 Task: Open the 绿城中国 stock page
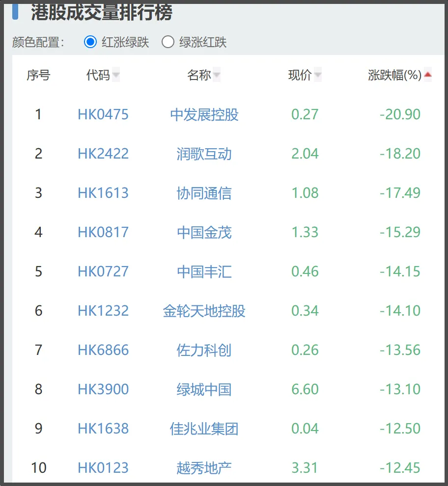(204, 390)
